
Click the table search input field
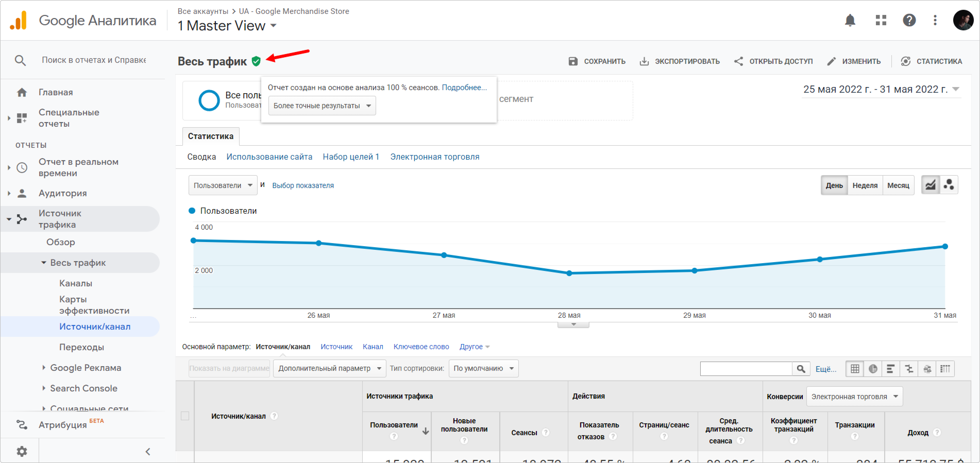click(x=746, y=369)
